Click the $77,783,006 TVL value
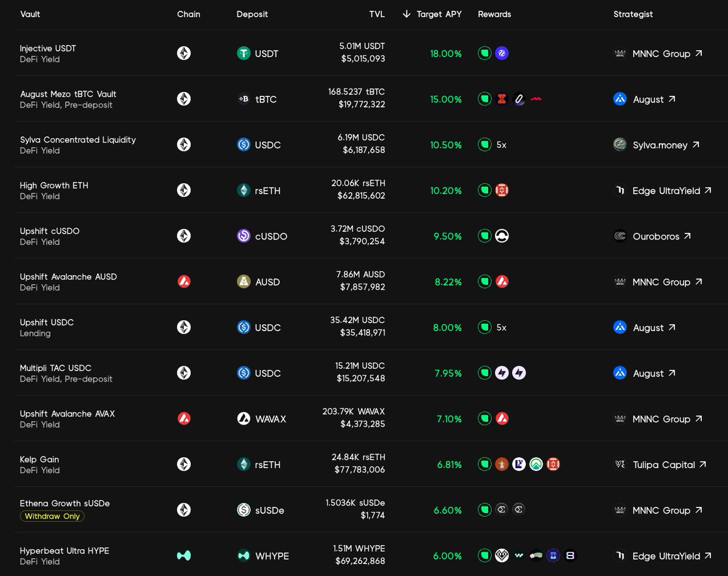Image resolution: width=728 pixels, height=576 pixels. pyautogui.click(x=360, y=470)
